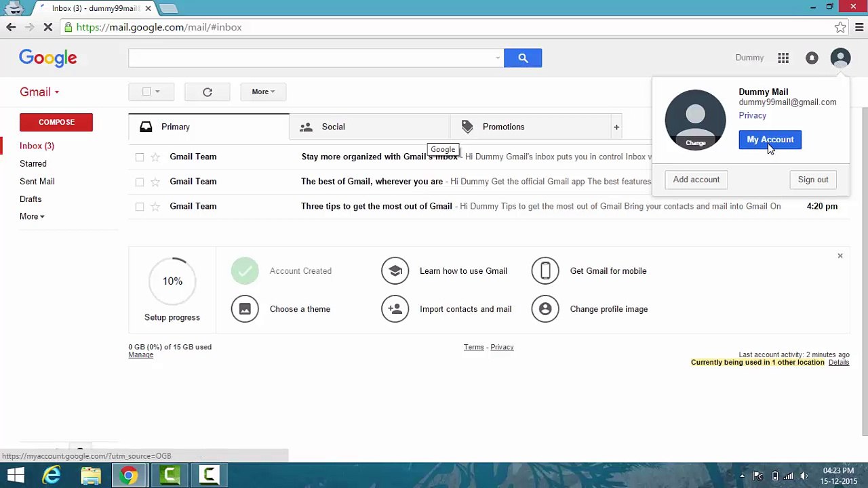Star the 'The best of Gmail' email
Screen dimensions: 868x488
(x=155, y=182)
